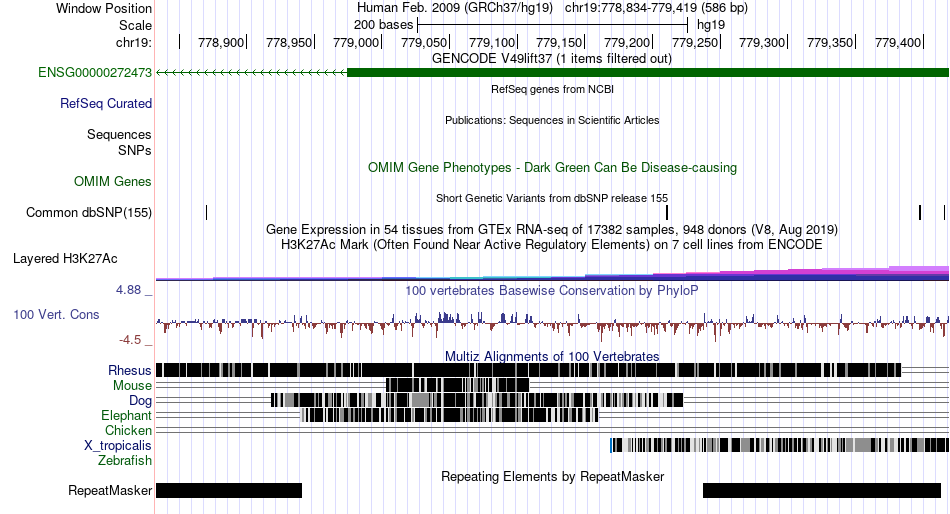Screen dimensions: 950x514
Task: Click the 100 Vert. Cons label
Action: (x=56, y=315)
